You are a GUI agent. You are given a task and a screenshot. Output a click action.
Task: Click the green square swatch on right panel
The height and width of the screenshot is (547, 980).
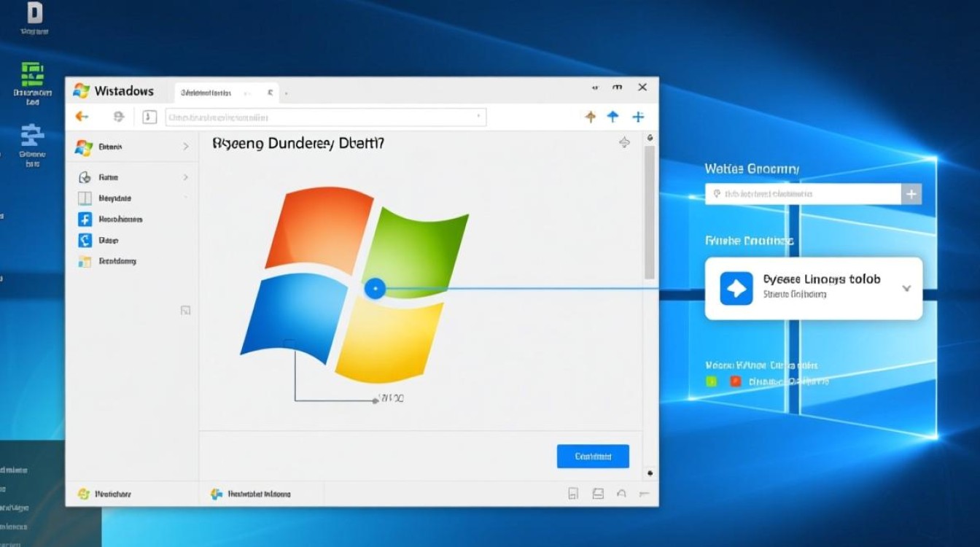click(712, 381)
